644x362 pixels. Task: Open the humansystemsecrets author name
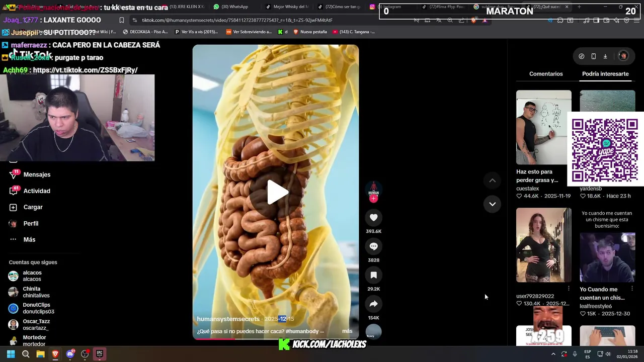pos(228,319)
